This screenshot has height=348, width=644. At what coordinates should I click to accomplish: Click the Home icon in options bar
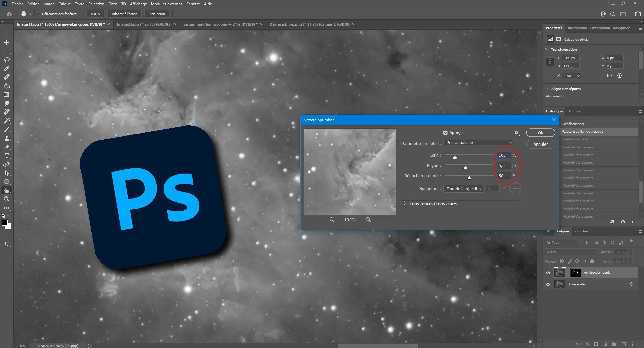coord(9,14)
